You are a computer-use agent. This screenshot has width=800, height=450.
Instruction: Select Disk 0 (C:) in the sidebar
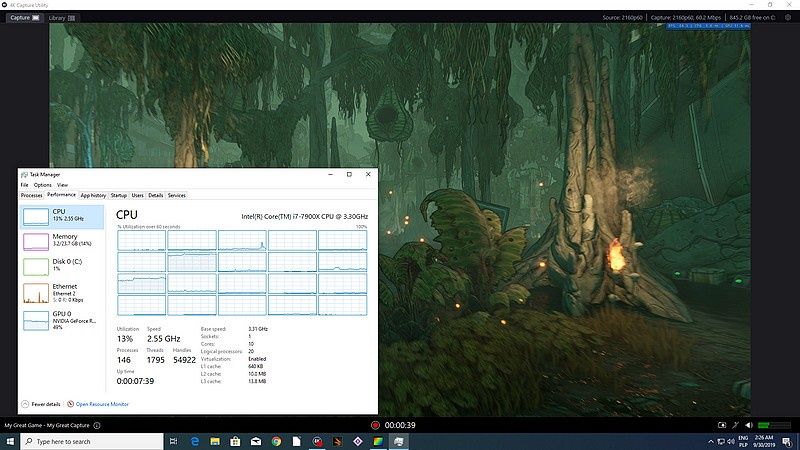[62, 266]
